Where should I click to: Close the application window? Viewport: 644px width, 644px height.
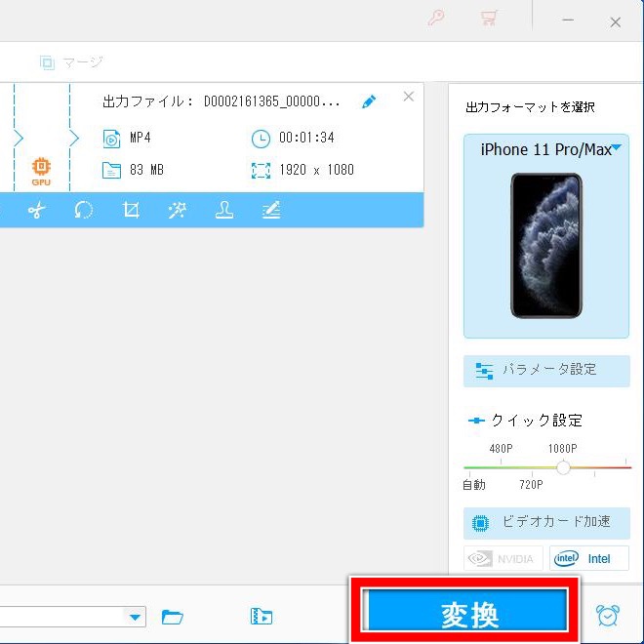tap(616, 22)
